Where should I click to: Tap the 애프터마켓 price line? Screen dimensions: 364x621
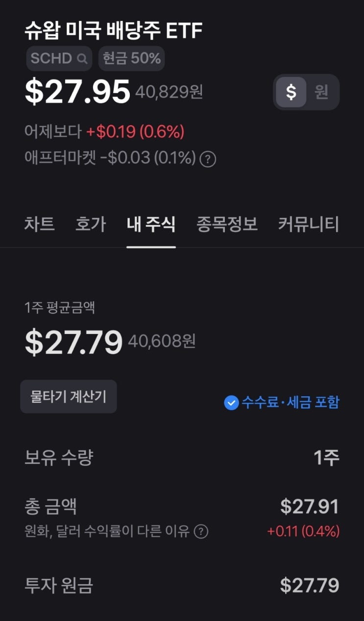[110, 158]
